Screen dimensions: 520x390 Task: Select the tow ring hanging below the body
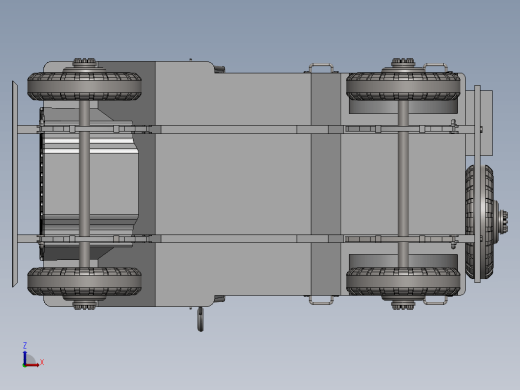200,319
